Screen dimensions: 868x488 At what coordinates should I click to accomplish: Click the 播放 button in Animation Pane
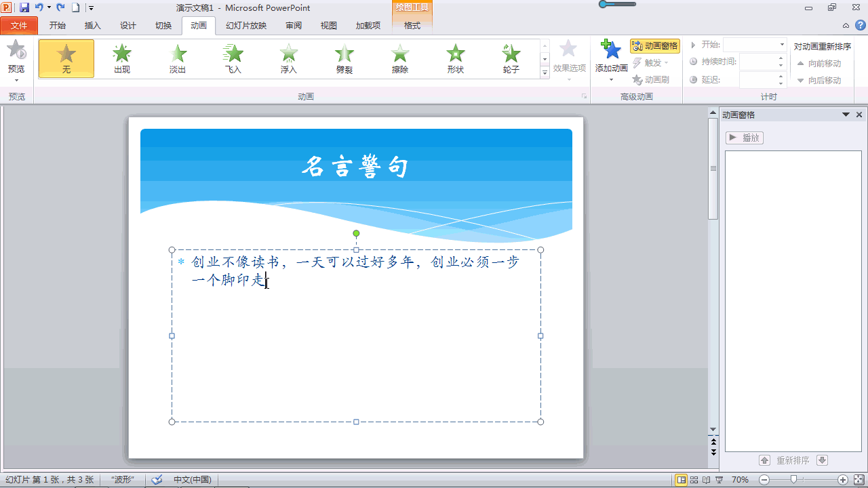[744, 138]
